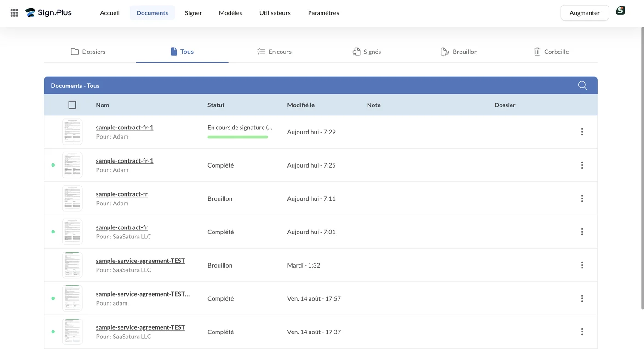
Task: Click the Sign.Plus logo
Action: tap(48, 13)
